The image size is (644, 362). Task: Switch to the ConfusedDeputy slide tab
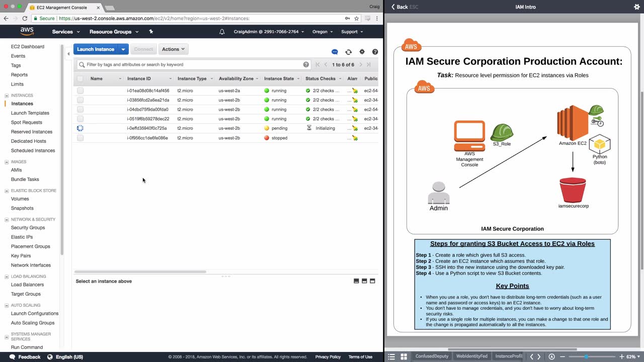[431, 356]
